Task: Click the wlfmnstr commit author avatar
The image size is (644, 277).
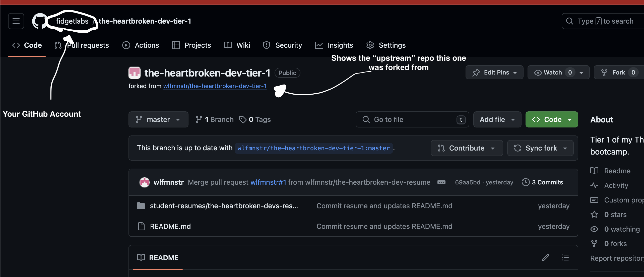Action: pos(145,182)
